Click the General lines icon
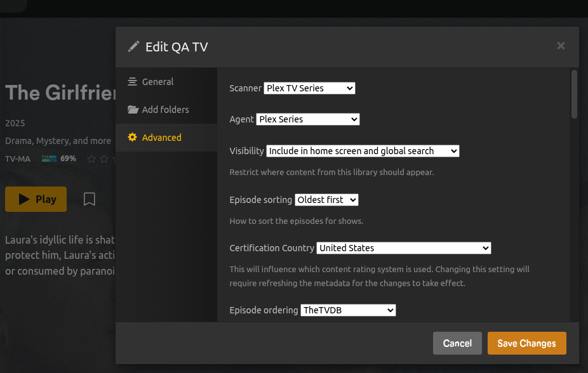588x373 pixels. point(133,82)
